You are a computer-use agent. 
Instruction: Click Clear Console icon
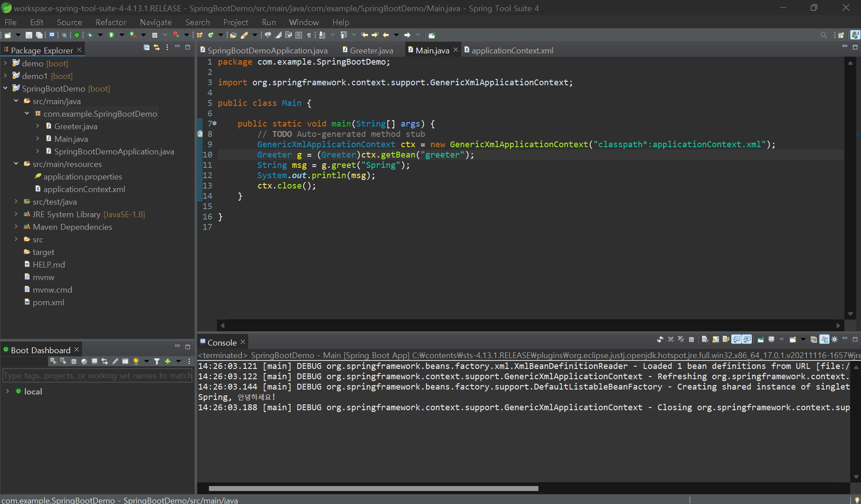pos(705,339)
